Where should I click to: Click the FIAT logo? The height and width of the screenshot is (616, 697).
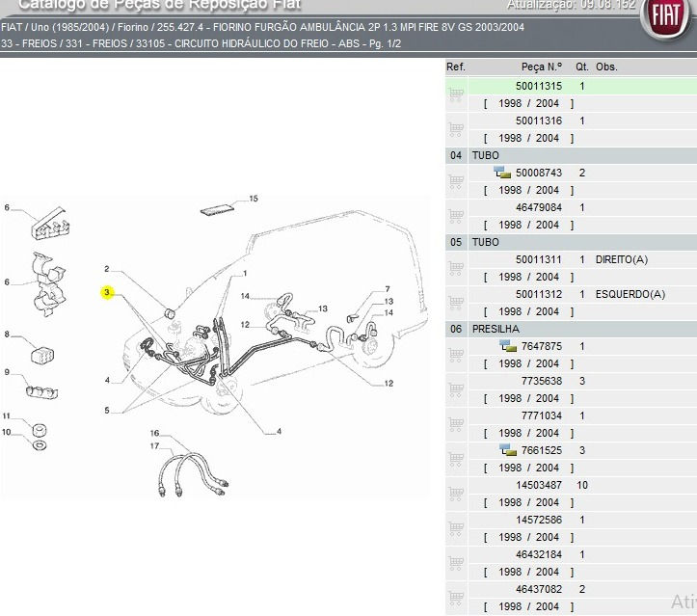point(666,17)
